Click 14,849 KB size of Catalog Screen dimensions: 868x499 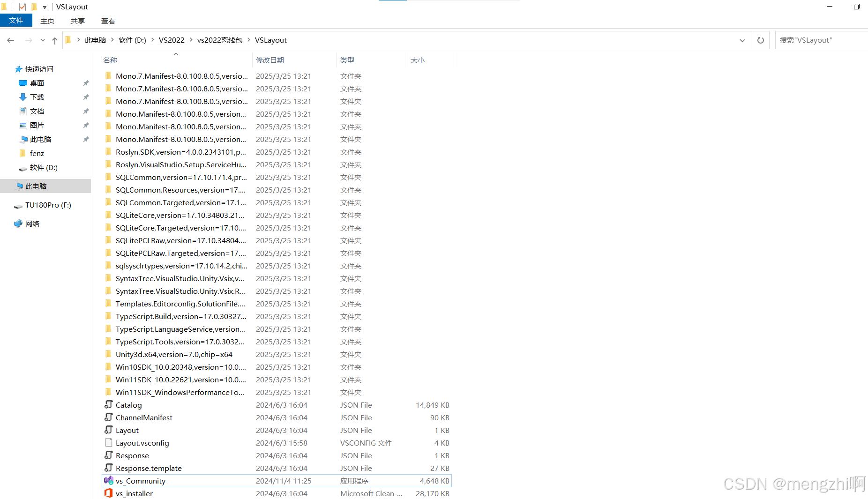pos(432,405)
